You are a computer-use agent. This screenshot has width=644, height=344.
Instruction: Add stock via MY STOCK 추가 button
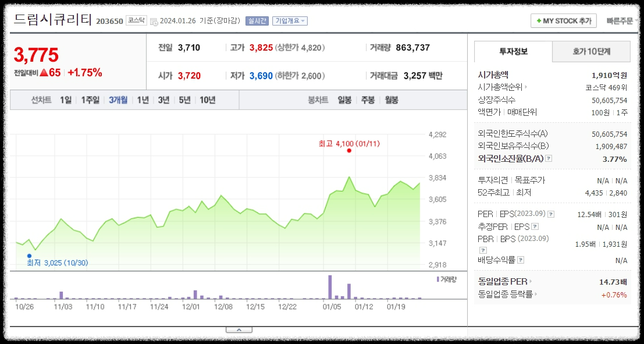(564, 21)
